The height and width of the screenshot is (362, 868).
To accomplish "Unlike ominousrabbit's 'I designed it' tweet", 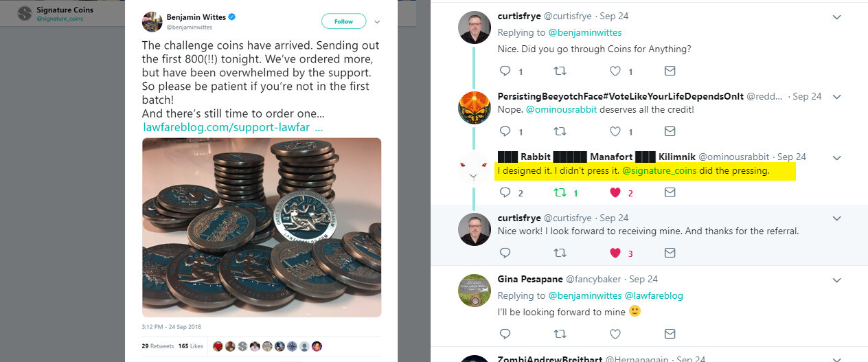I will [x=615, y=193].
